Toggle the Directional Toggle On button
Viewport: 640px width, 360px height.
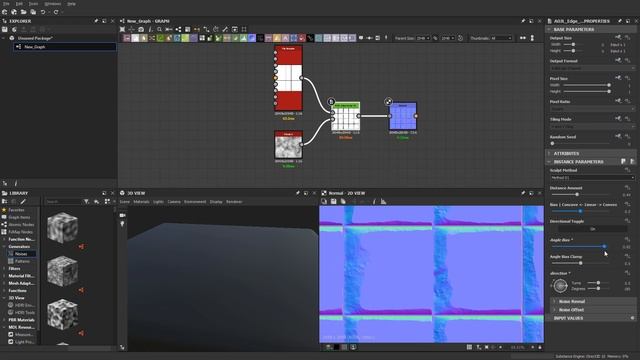pos(592,229)
